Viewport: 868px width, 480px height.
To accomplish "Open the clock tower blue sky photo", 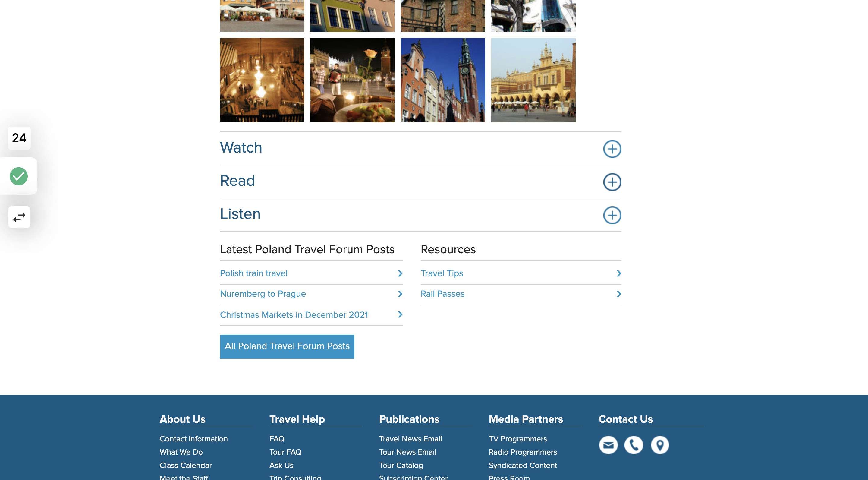I will coord(443,80).
